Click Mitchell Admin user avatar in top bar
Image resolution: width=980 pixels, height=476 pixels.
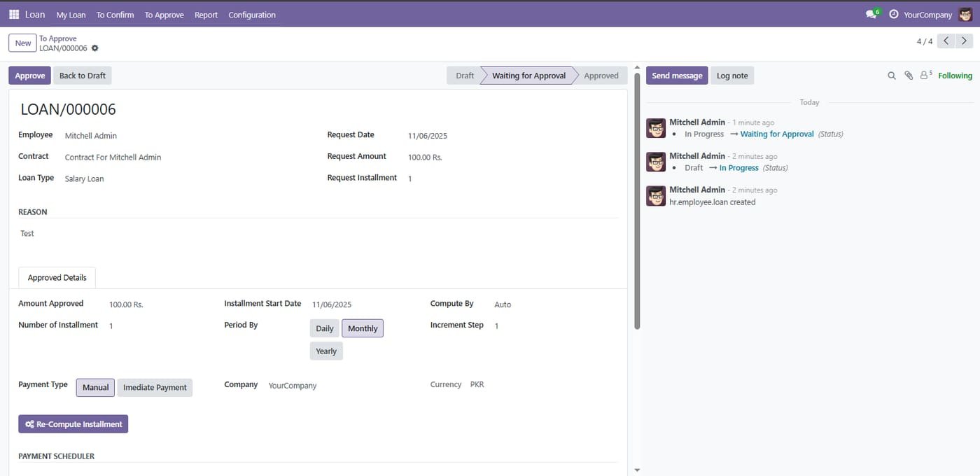point(965,14)
